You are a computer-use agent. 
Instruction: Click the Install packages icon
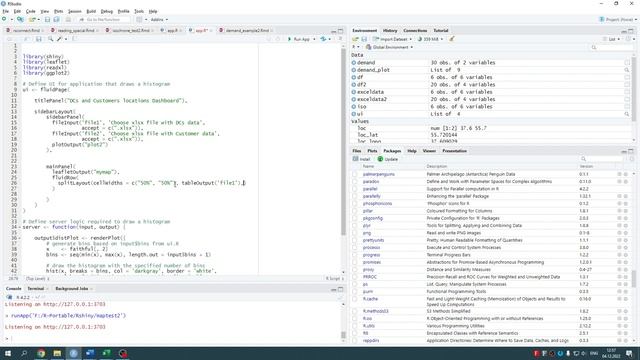click(362, 159)
